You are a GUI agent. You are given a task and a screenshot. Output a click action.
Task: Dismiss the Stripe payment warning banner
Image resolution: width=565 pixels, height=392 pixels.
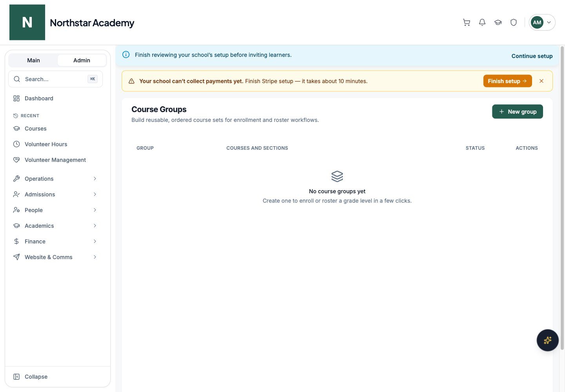[x=541, y=81]
